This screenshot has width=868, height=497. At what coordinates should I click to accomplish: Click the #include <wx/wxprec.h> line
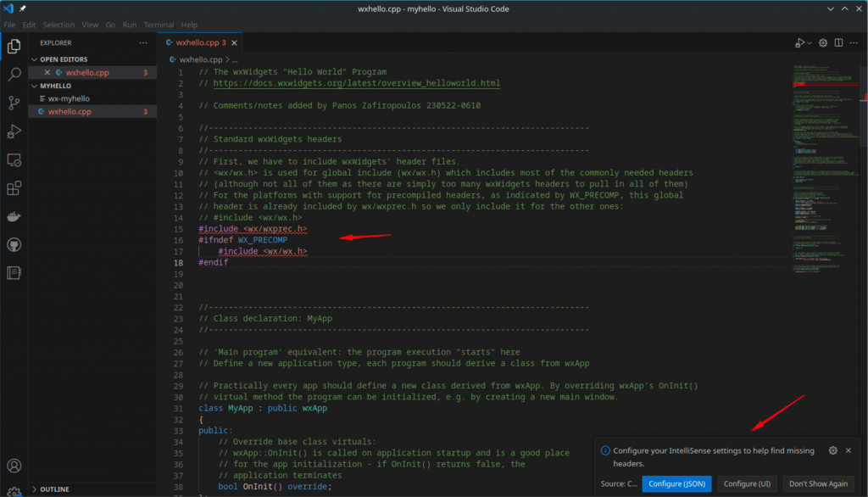coord(253,229)
